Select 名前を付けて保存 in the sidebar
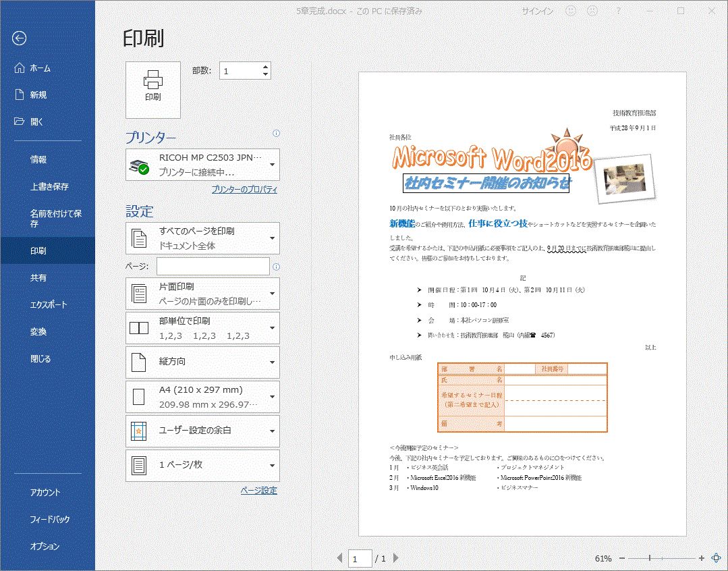The height and width of the screenshot is (571, 728). click(47, 219)
